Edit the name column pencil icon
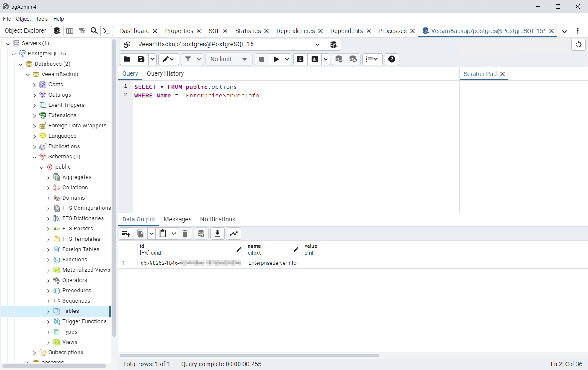 click(296, 249)
